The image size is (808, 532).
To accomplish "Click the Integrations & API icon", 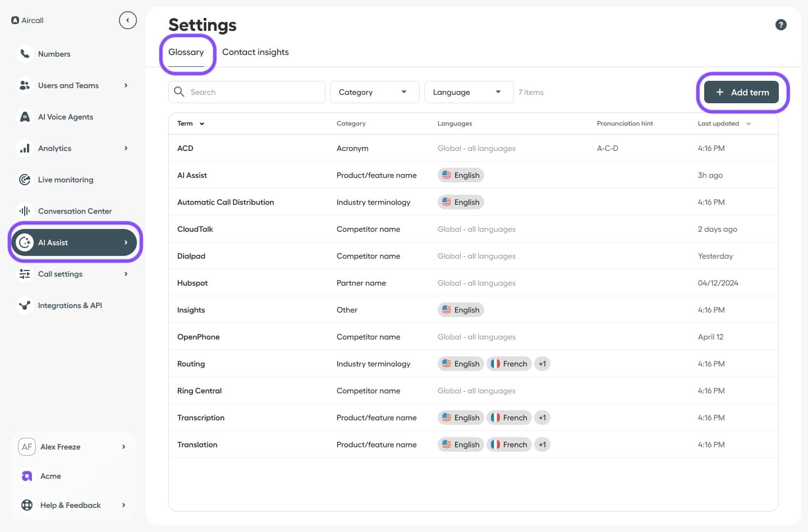I will 25,305.
